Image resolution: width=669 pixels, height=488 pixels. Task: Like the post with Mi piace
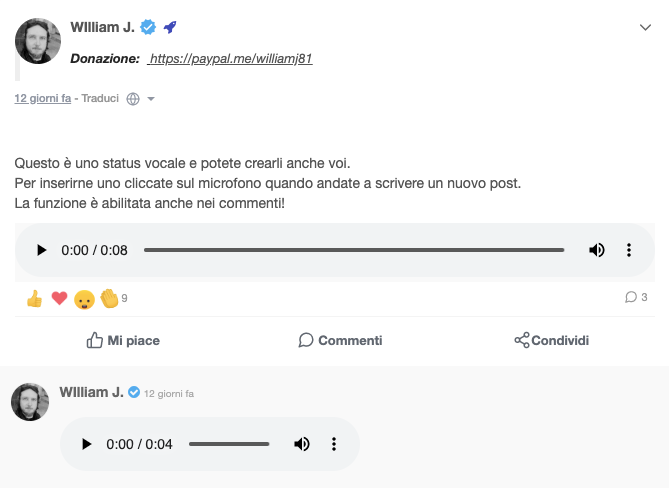(123, 340)
